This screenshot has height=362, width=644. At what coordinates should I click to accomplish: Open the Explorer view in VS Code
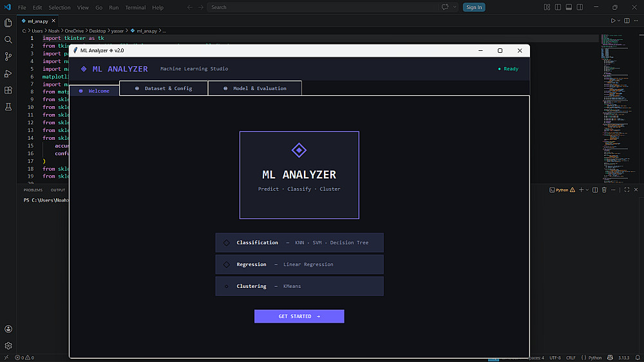pyautogui.click(x=8, y=23)
